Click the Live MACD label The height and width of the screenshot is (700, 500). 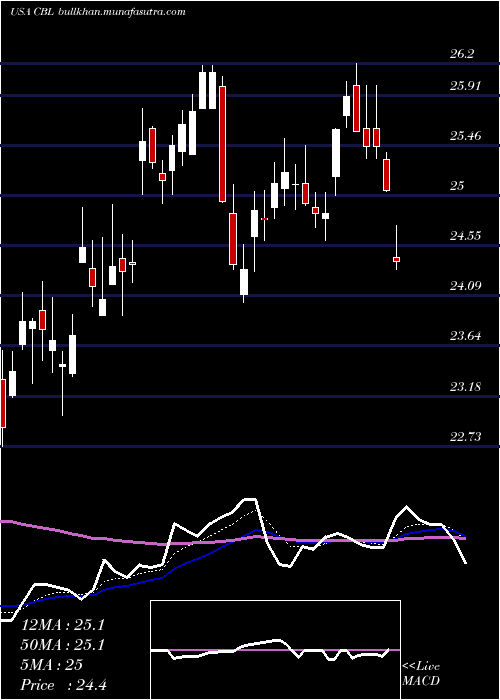click(421, 674)
